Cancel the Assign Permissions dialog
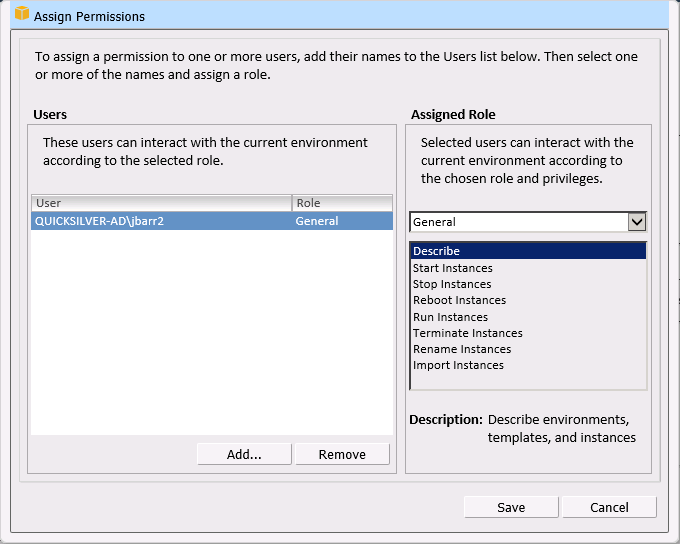 (609, 507)
